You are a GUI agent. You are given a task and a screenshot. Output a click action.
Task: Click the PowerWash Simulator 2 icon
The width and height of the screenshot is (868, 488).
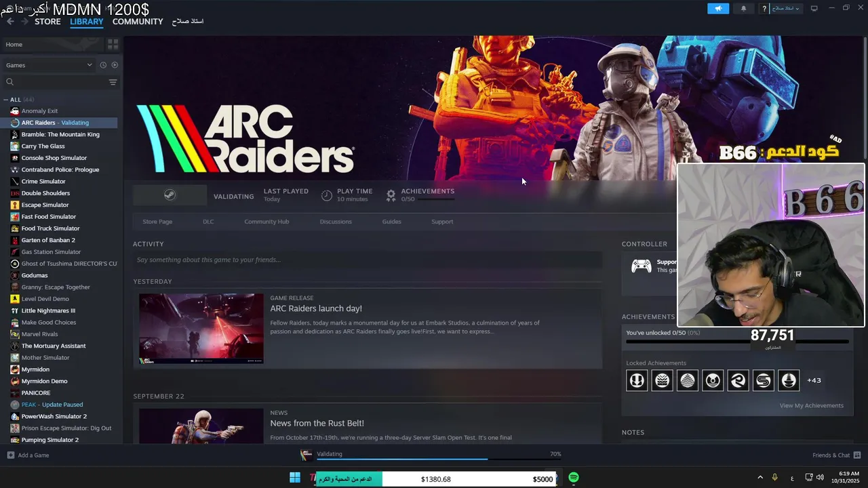tap(15, 416)
